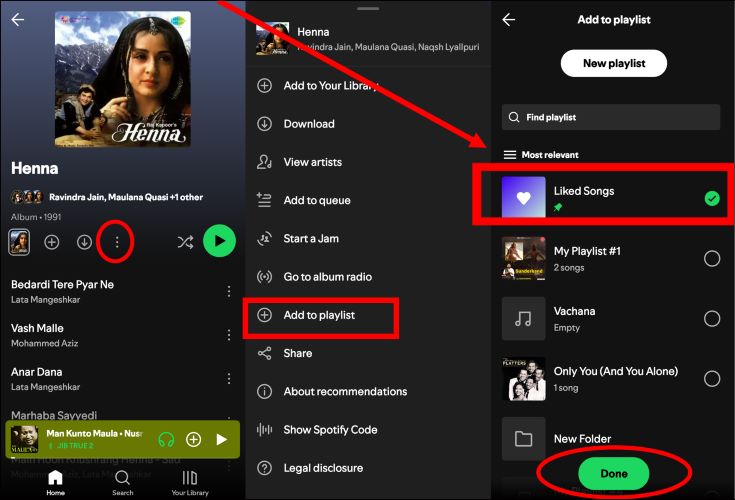Click the About recommendations info icon

point(264,391)
